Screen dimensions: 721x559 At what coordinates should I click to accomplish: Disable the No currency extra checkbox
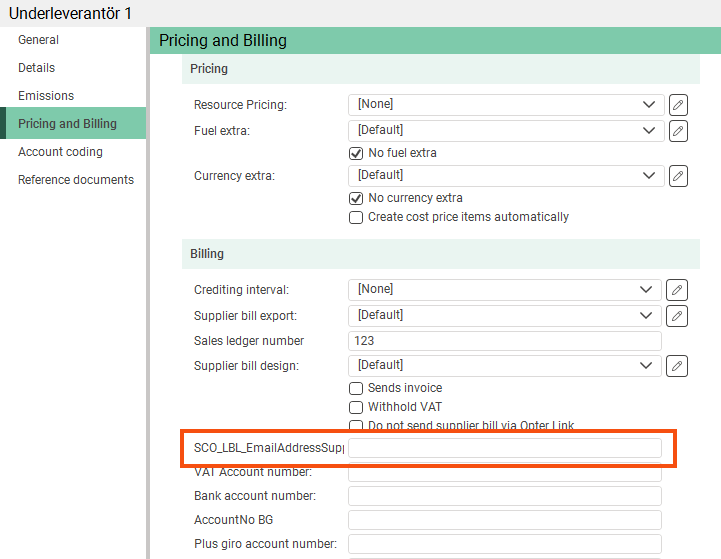pyautogui.click(x=355, y=198)
